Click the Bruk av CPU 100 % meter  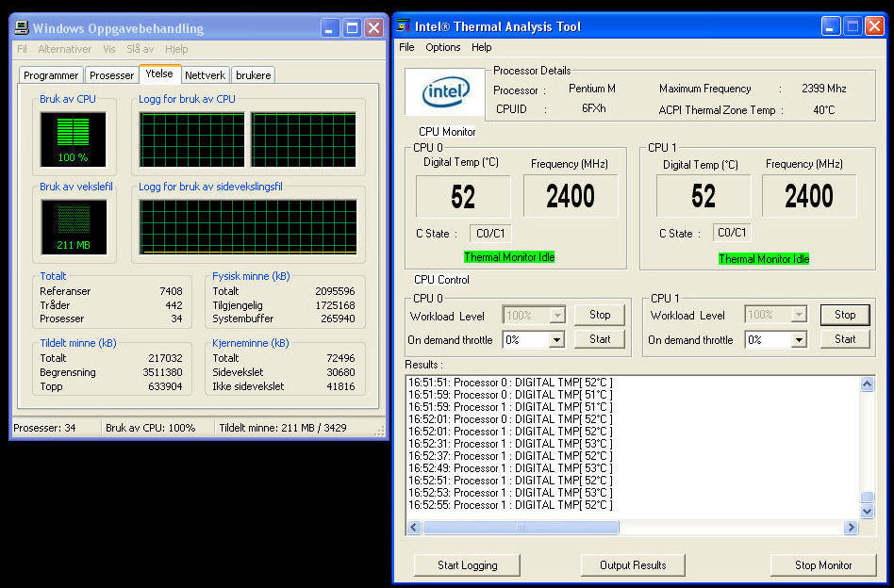pyautogui.click(x=73, y=139)
